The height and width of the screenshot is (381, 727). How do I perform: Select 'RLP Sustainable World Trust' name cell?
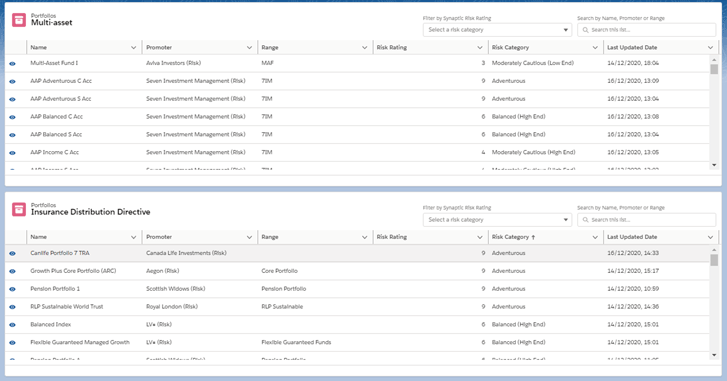pos(67,306)
